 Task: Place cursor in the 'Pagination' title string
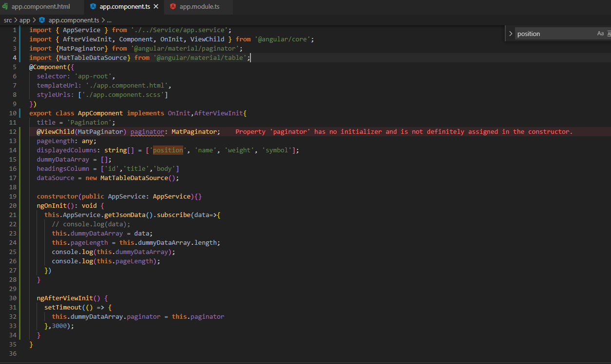pyautogui.click(x=91, y=122)
